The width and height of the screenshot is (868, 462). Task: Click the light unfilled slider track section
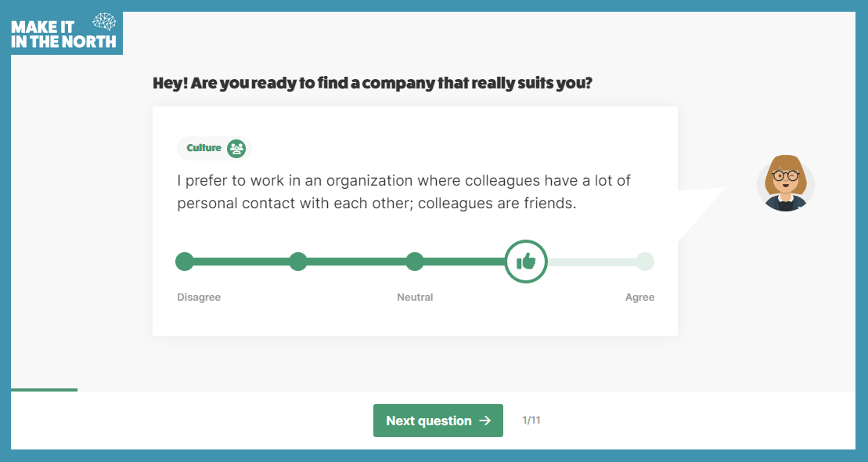[592, 262]
